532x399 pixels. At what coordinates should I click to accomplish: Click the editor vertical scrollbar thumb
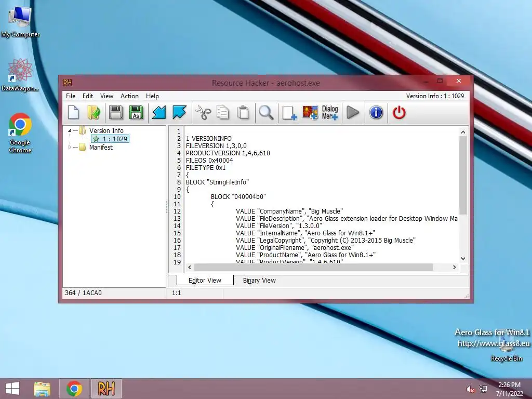[x=463, y=175]
